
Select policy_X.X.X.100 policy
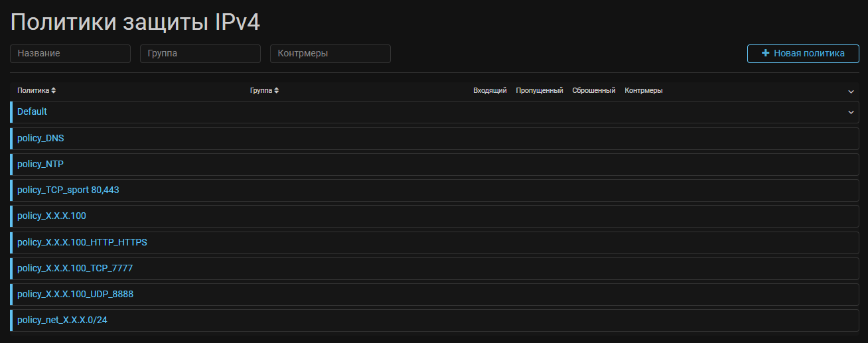point(52,216)
